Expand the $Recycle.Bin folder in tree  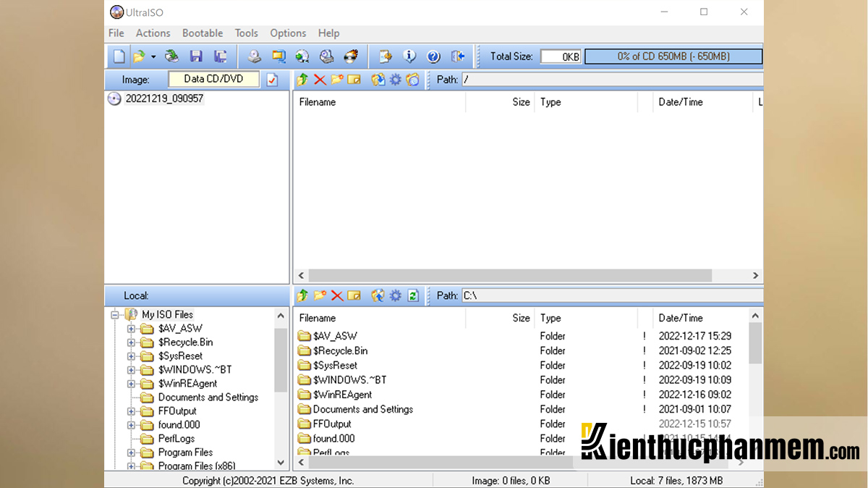coord(131,342)
